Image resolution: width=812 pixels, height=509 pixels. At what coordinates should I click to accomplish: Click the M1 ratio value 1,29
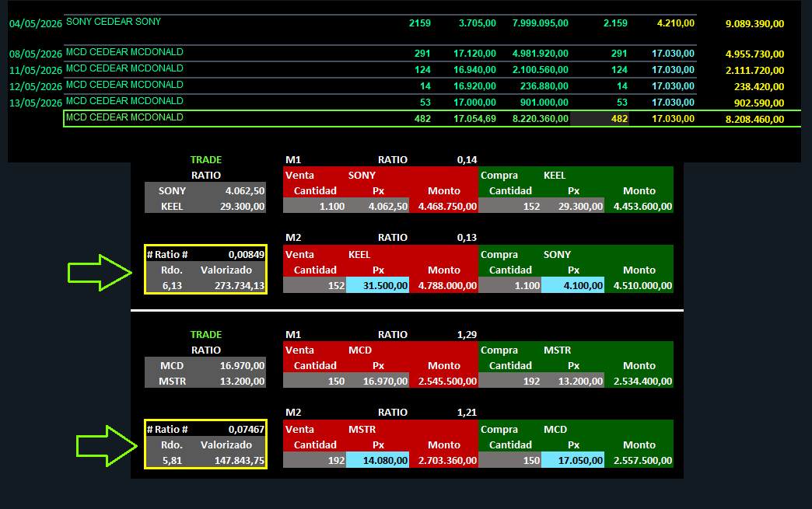(x=467, y=335)
